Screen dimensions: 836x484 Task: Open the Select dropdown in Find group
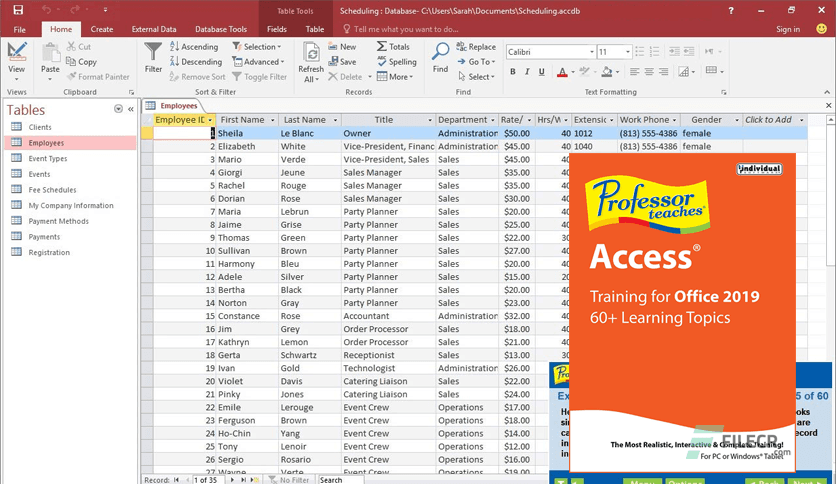477,77
